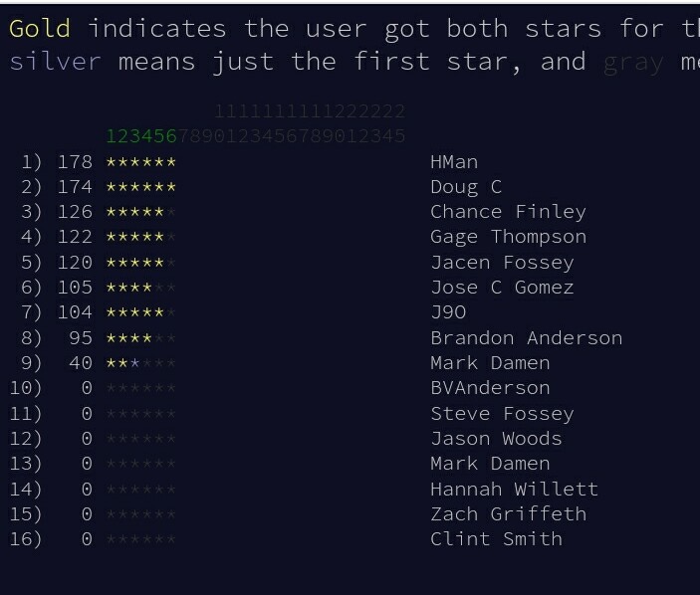
Task: Select Clint Smith's name
Action: [x=496, y=539]
